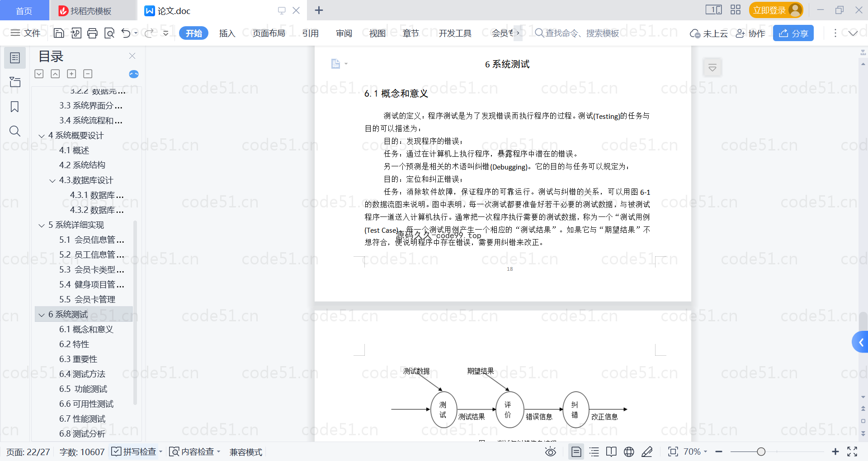The image size is (868, 461).
Task: Click page document icon above the page
Action: coord(335,64)
